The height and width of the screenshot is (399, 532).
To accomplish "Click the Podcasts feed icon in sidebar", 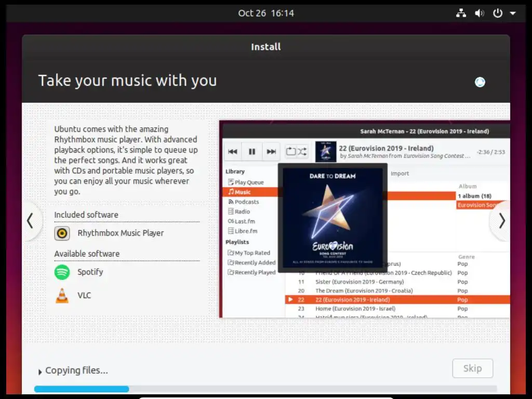I will tap(231, 202).
